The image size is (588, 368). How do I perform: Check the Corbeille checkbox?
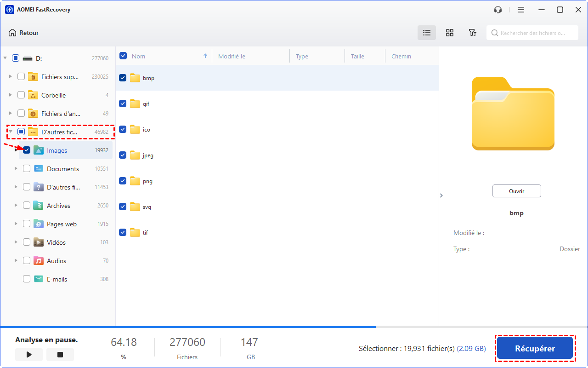[x=21, y=95]
